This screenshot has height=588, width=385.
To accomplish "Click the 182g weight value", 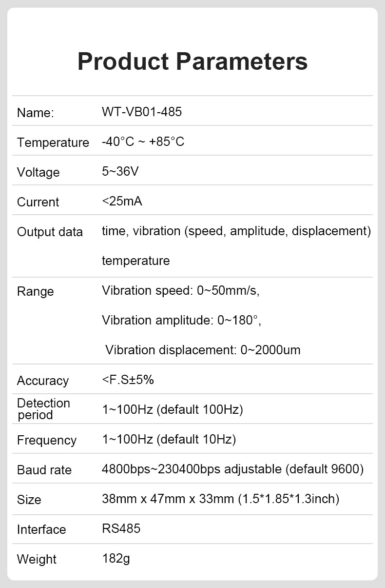I will click(x=116, y=558).
